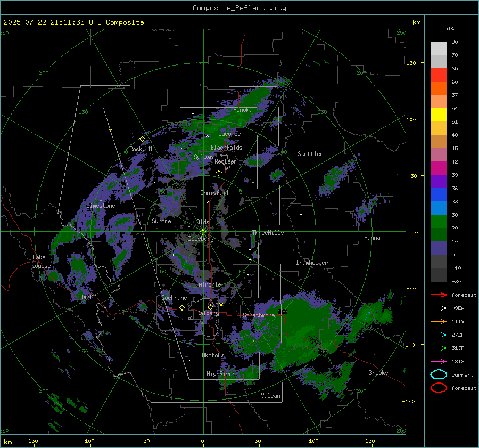Click the Lacombe city label
Image resolution: width=479 pixels, height=448 pixels.
click(229, 134)
